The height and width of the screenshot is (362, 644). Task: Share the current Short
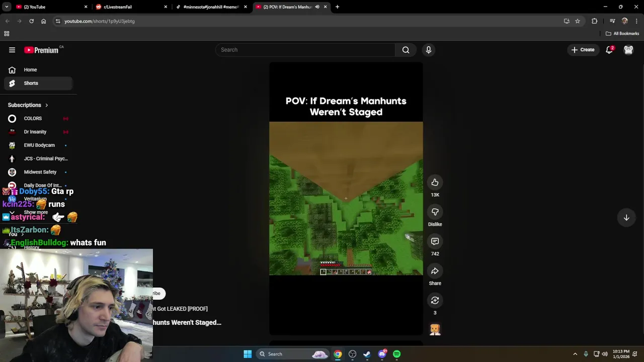pyautogui.click(x=435, y=271)
